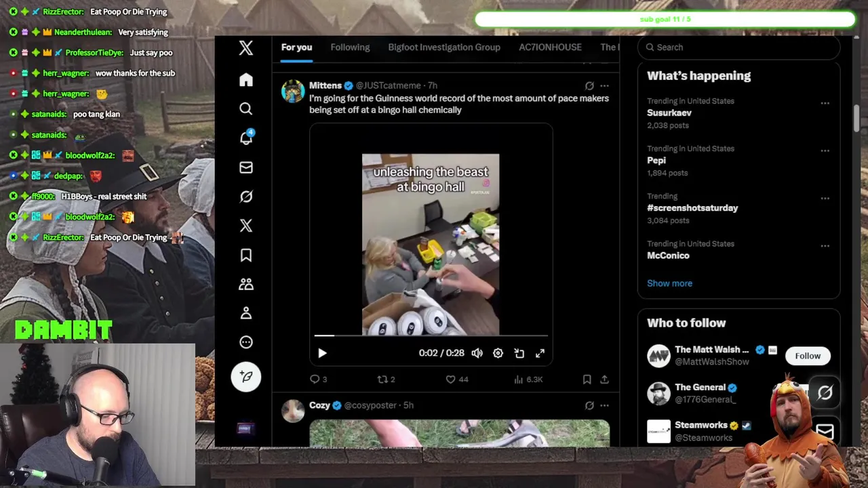The image size is (868, 488).
Task: Play the bingo hall video
Action: 322,353
